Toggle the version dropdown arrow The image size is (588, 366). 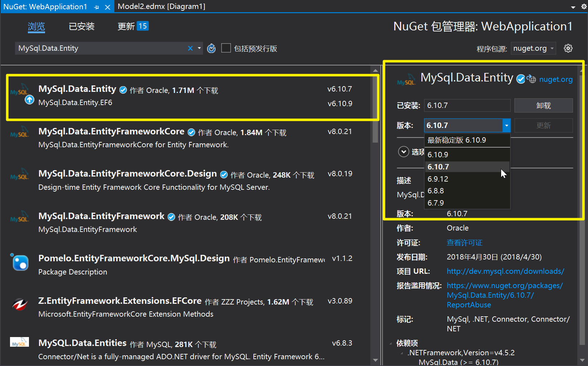click(507, 125)
